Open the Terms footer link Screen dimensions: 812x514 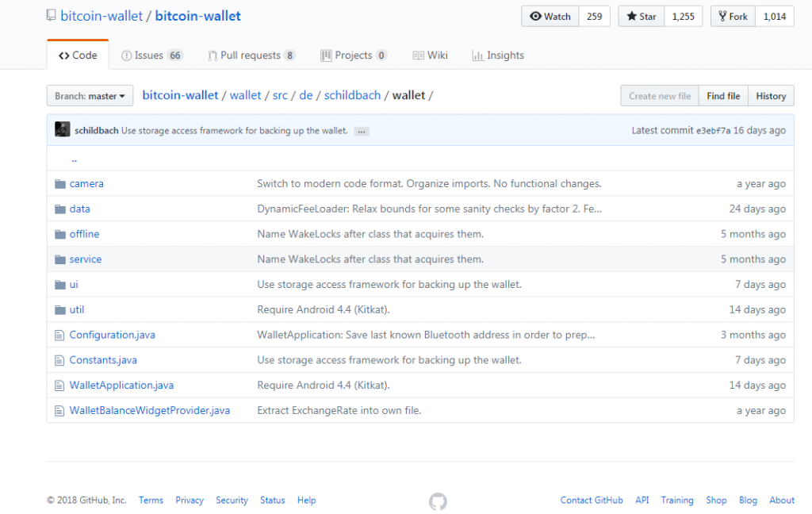151,501
